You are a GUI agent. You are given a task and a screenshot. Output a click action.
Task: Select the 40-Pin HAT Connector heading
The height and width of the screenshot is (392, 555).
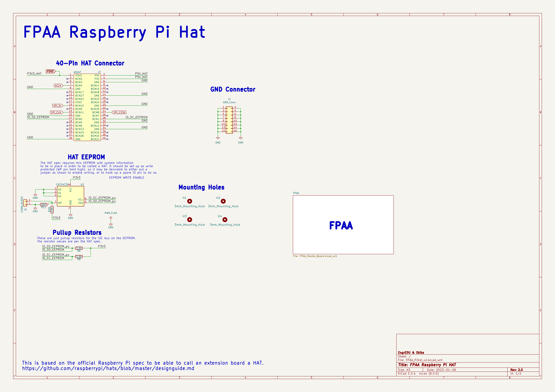click(x=90, y=63)
